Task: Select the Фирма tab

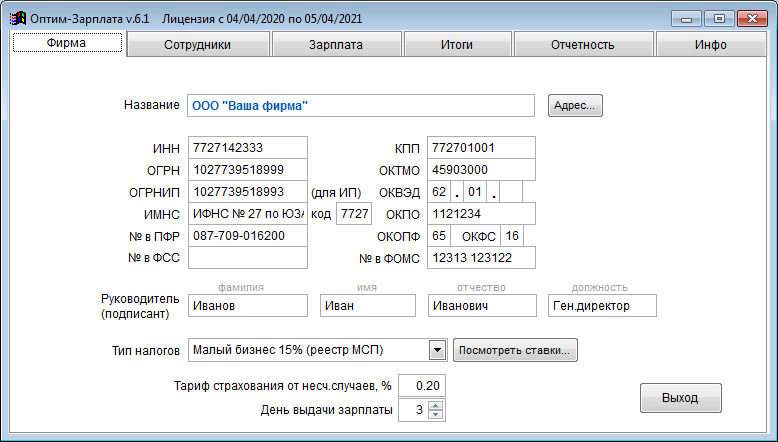Action: click(67, 43)
